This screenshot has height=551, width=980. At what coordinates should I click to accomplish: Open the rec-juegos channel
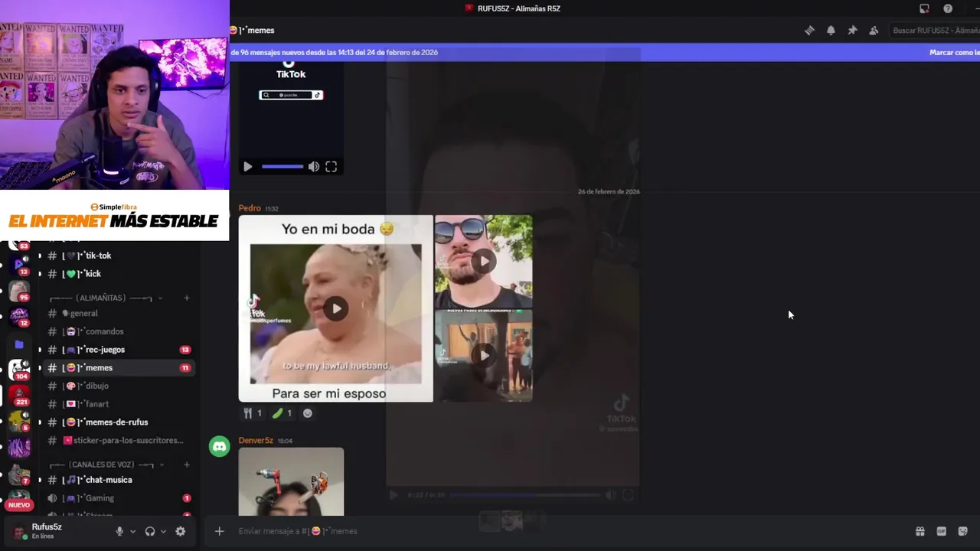[x=118, y=350]
